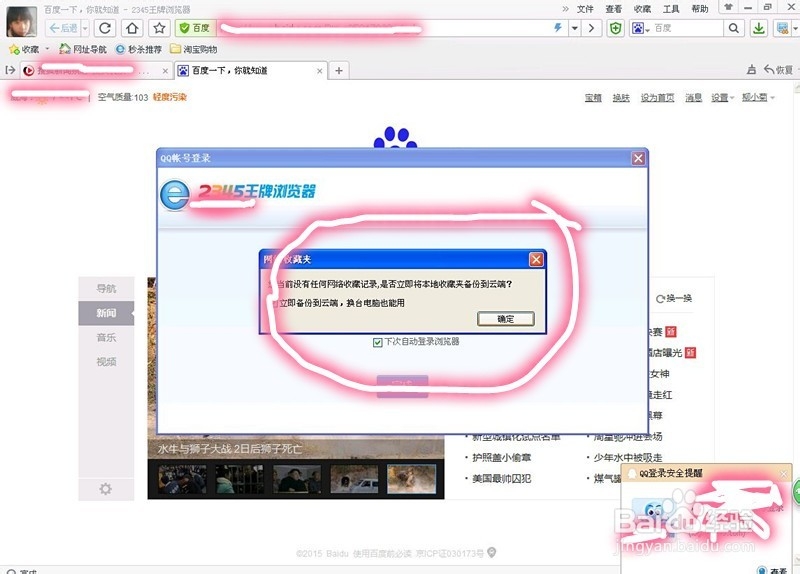Click the gear settings icon in side menu
This screenshot has width=800, height=574.
[106, 489]
